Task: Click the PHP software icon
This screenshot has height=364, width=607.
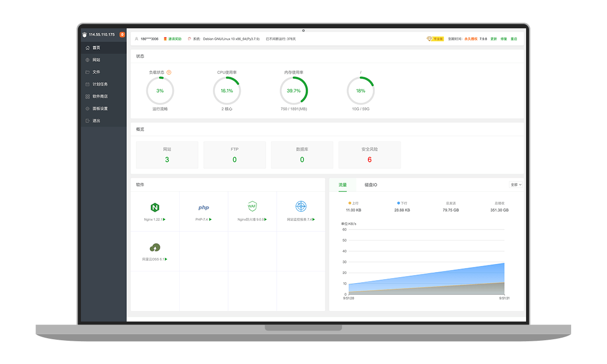Action: tap(203, 207)
